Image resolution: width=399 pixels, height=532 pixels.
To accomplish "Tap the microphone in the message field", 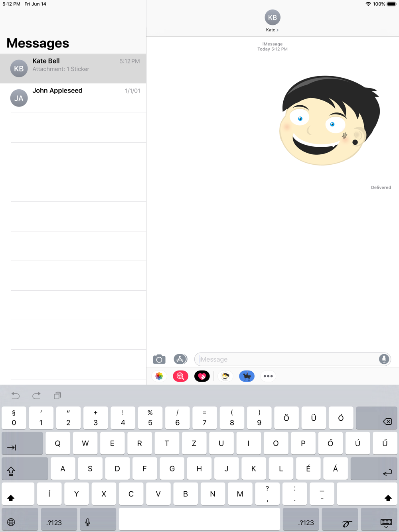I will 384,359.
